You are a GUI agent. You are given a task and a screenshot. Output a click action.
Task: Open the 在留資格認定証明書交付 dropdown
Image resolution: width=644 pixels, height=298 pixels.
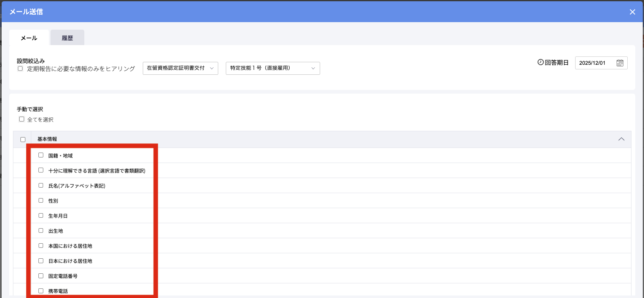pyautogui.click(x=180, y=68)
